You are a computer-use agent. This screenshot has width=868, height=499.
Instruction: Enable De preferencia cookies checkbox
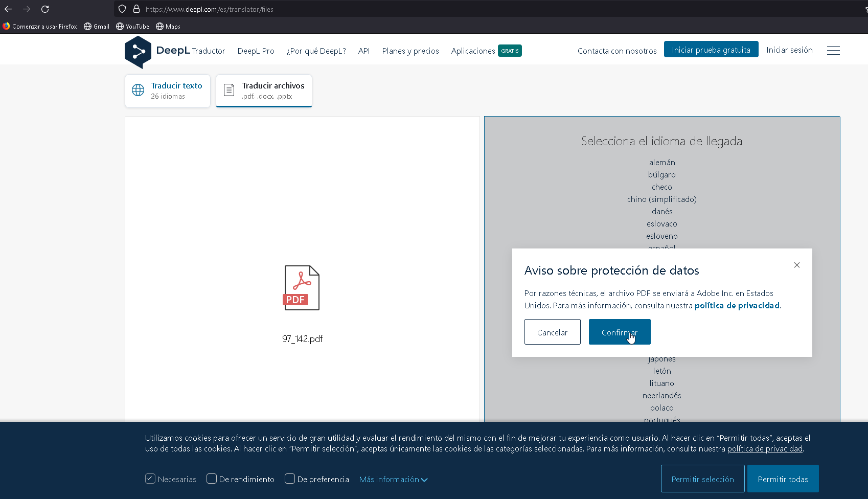(290, 479)
